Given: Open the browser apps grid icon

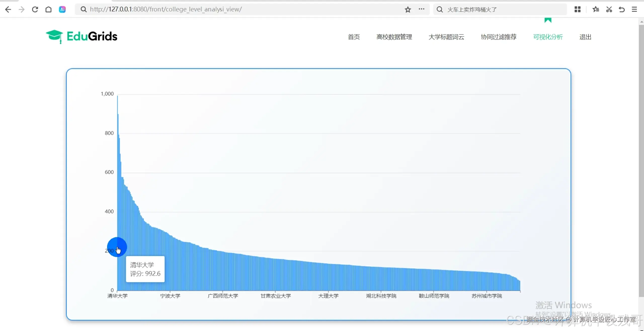Looking at the screenshot, I should [x=577, y=10].
